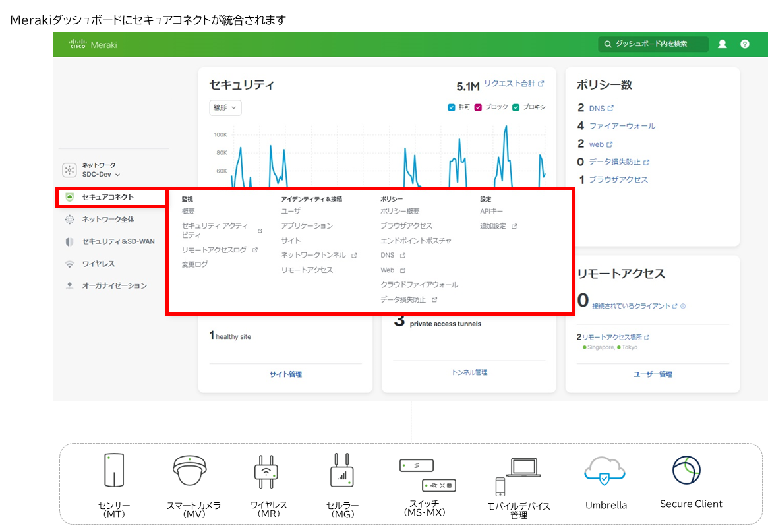The height and width of the screenshot is (532, 768).
Task: Click the SDC-Dev network icon
Action: (70, 170)
